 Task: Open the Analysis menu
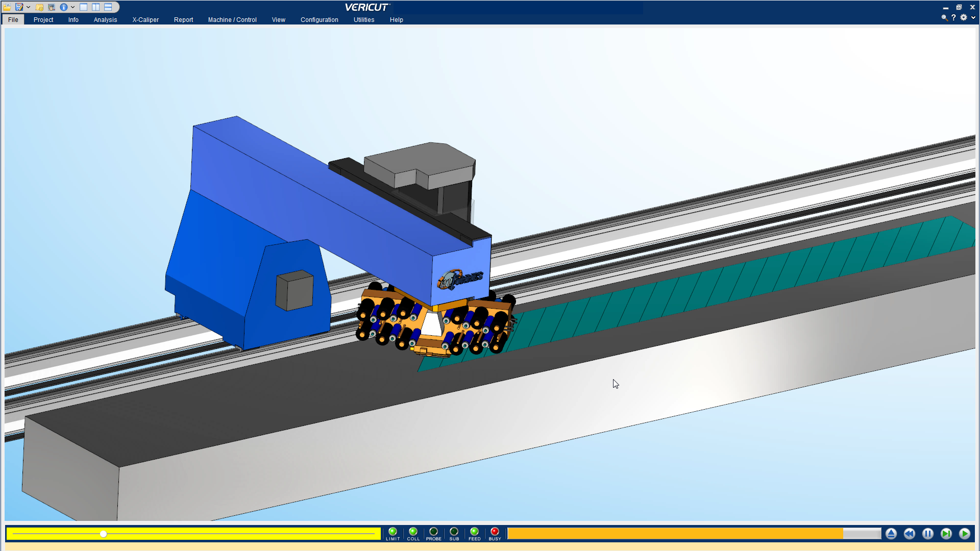[x=105, y=20]
